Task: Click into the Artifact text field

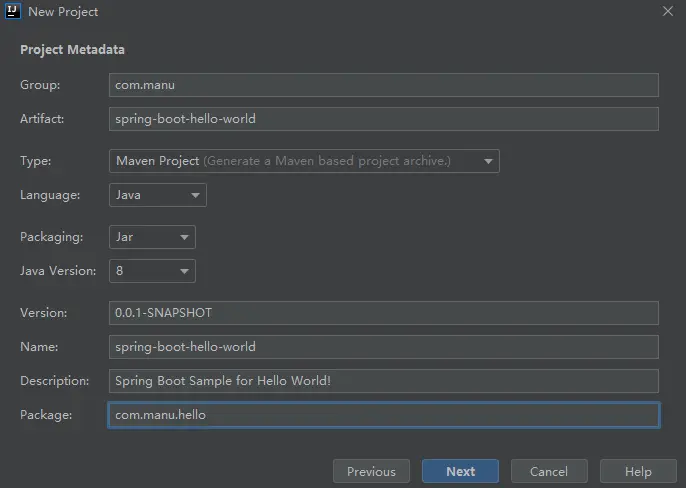Action: click(383, 119)
